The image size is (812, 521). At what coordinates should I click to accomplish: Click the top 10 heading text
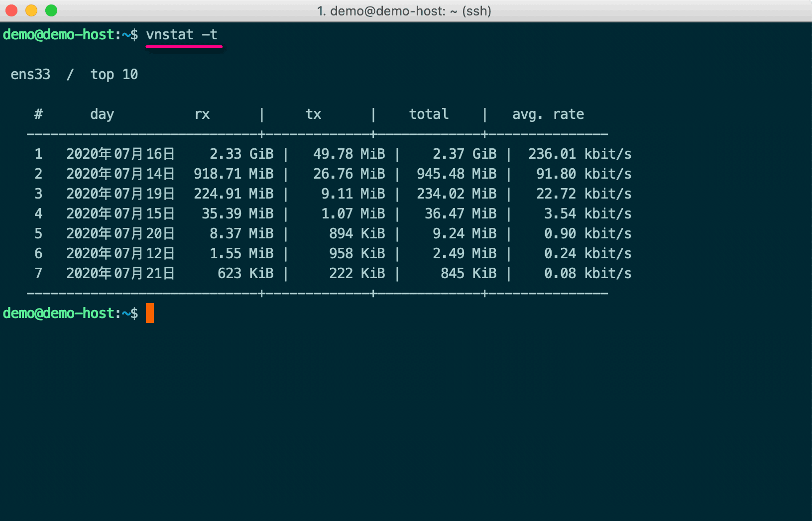tap(114, 74)
